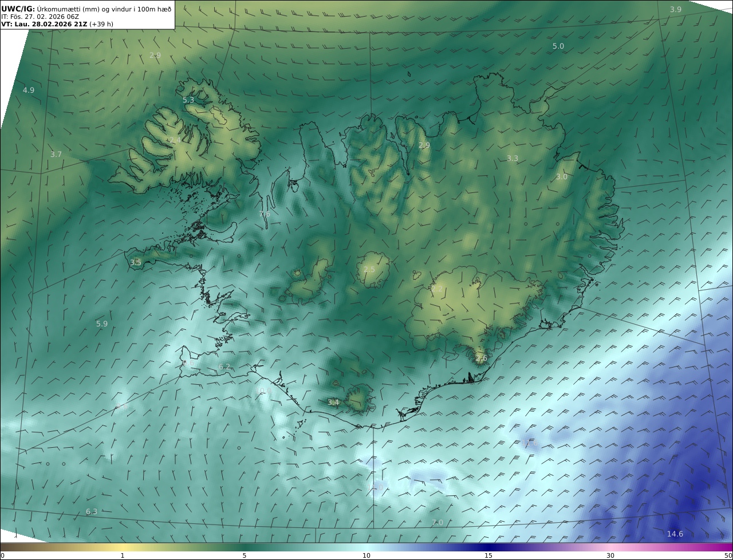Click the color scale tick labeled 1
This screenshot has width=733, height=560.
[x=123, y=555]
